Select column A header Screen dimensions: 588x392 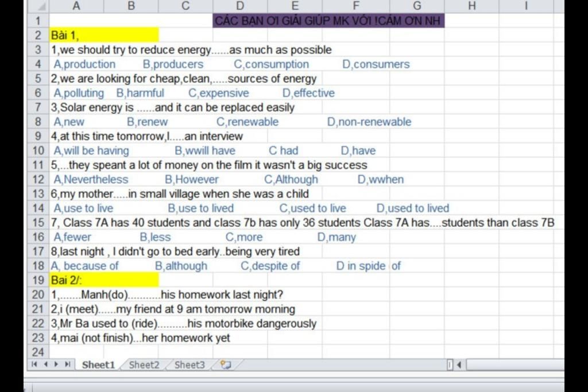point(76,6)
